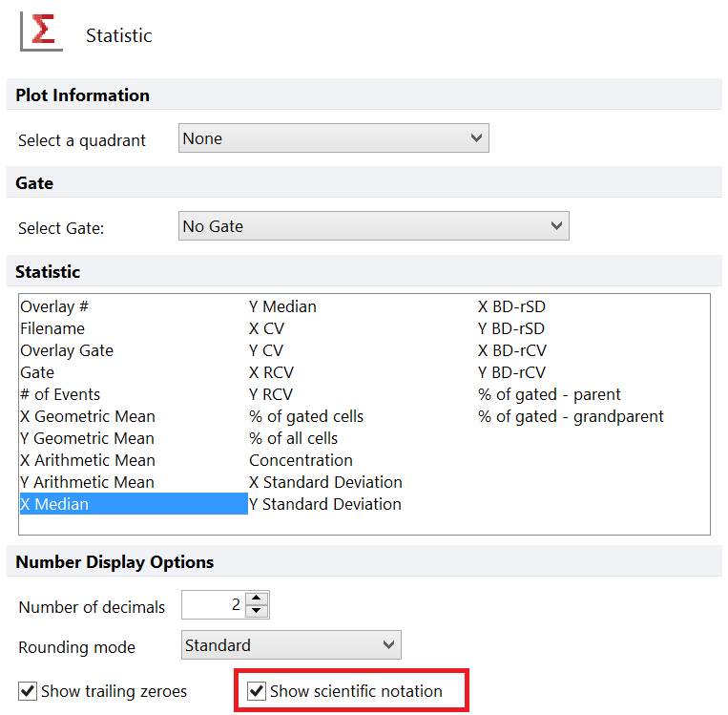
Task: Open the Select a quadrant dropdown
Action: pyautogui.click(x=334, y=138)
